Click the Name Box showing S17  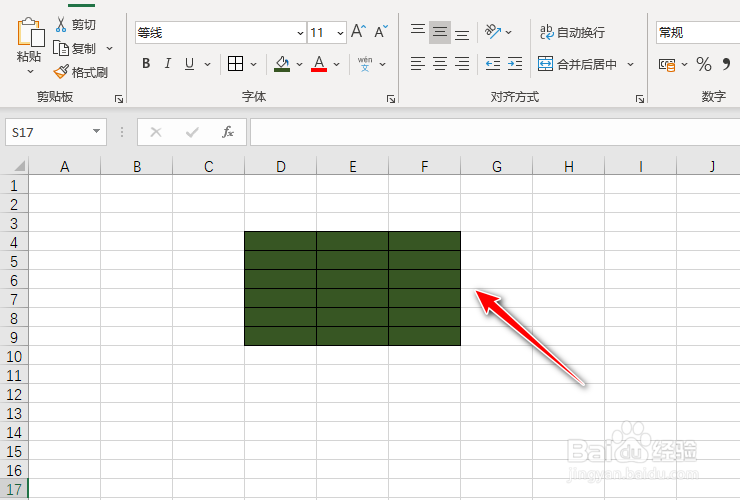56,132
